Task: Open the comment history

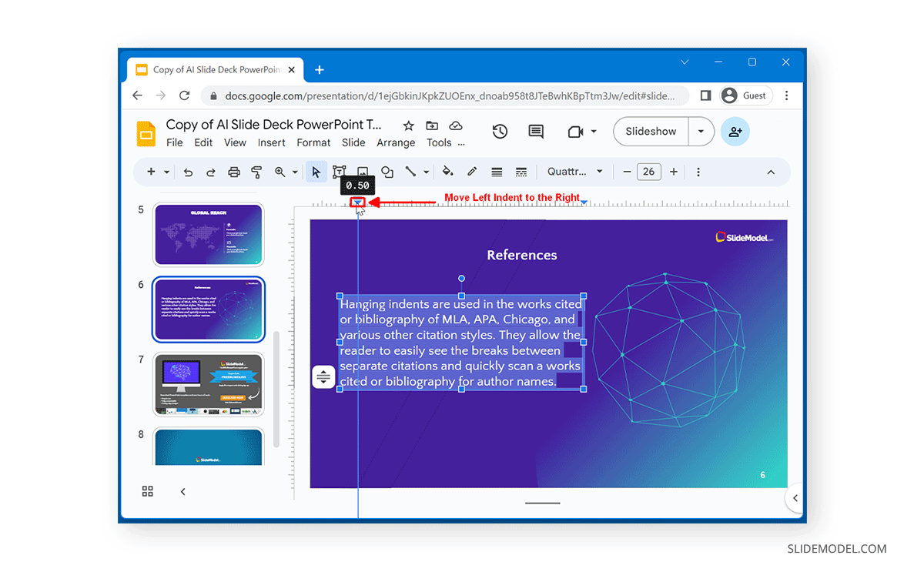Action: click(536, 131)
